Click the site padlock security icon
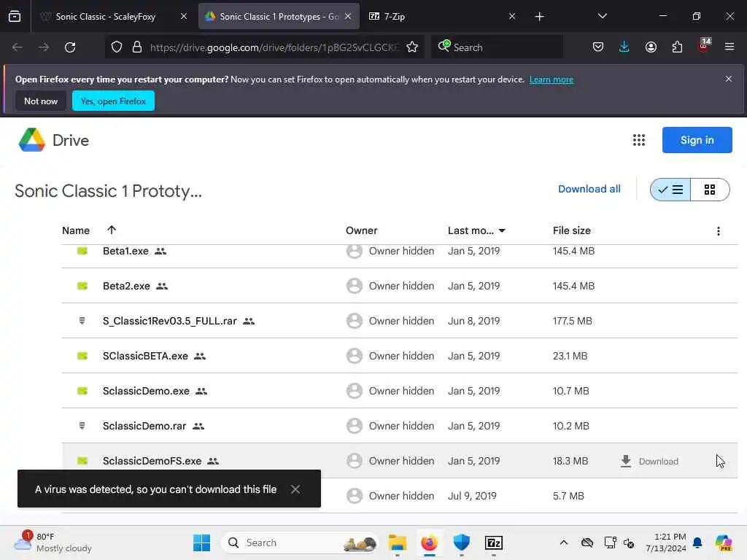 [x=137, y=47]
